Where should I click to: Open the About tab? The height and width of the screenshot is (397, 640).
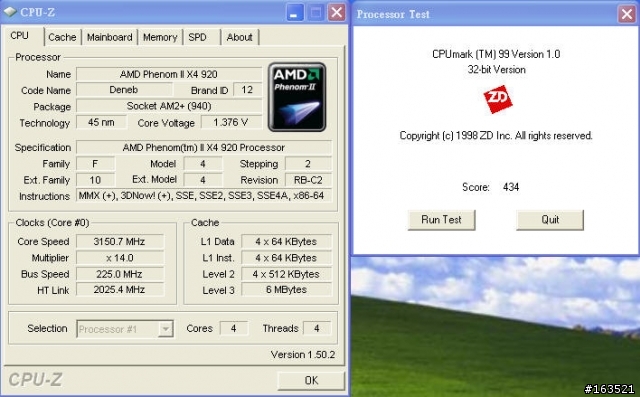pyautogui.click(x=240, y=37)
